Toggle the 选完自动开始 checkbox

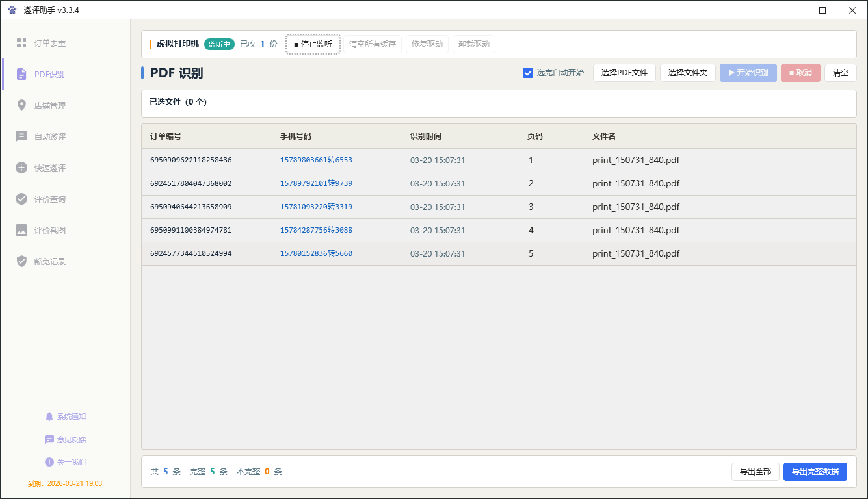[528, 73]
